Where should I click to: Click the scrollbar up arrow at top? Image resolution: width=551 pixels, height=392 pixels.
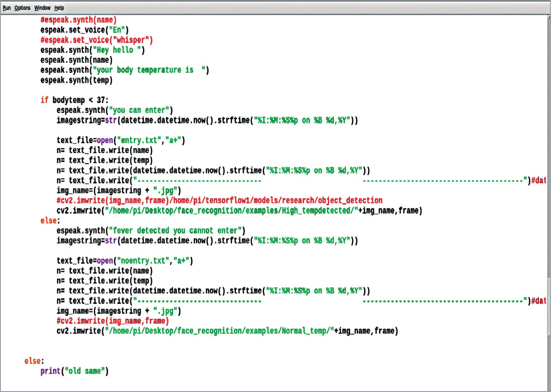pos(549,17)
